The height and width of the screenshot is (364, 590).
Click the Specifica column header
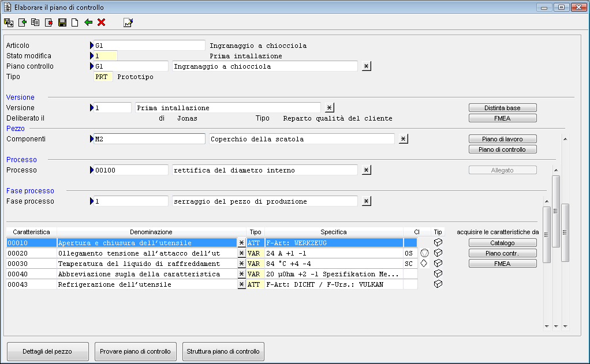point(334,232)
